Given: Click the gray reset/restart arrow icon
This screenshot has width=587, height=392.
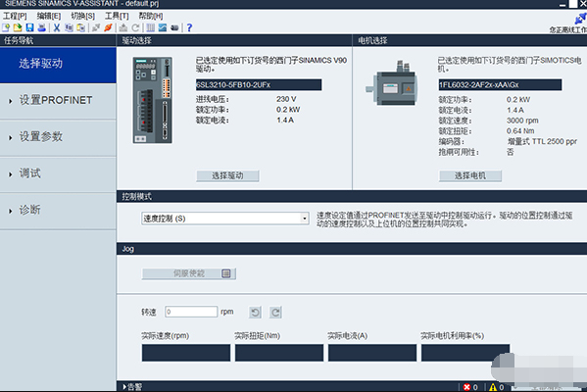Looking at the screenshot, I should 135,27.
